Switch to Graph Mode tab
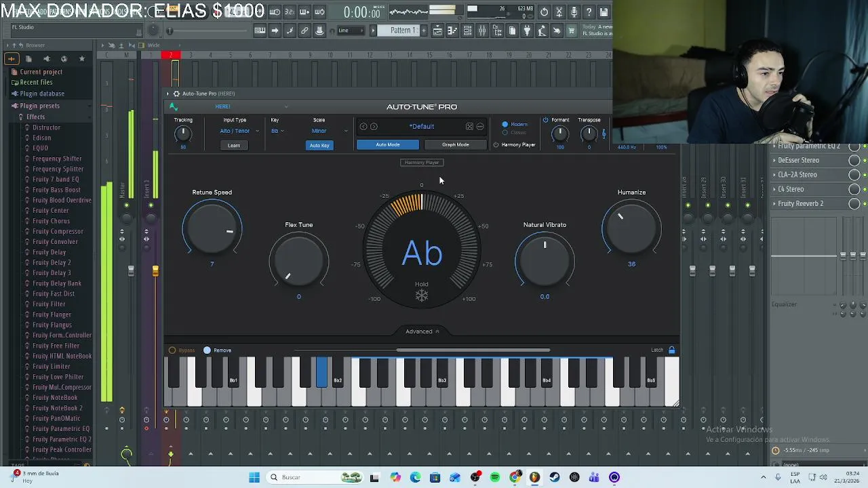The image size is (868, 488). coord(456,144)
